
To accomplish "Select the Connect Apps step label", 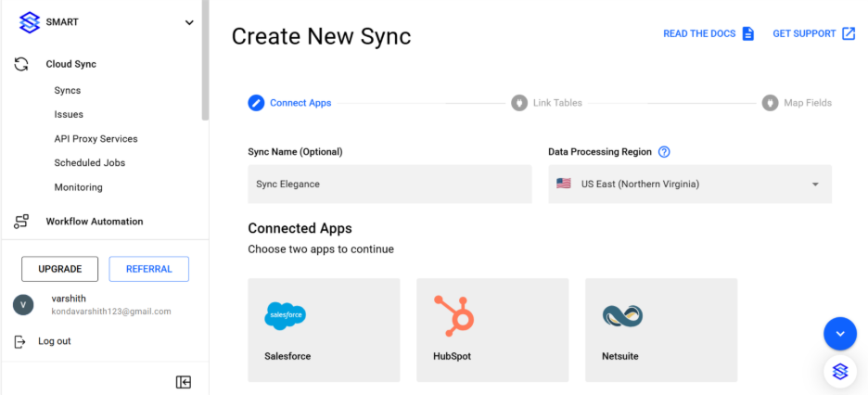I will pos(300,103).
